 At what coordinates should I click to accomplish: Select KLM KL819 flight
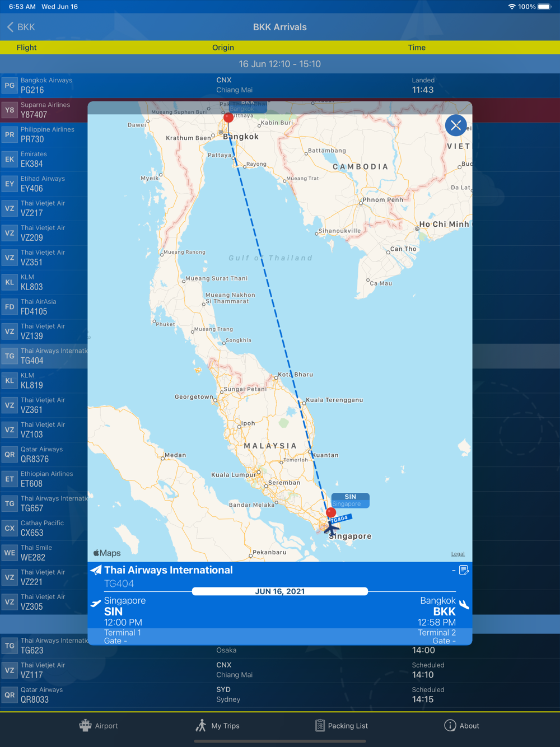(44, 381)
